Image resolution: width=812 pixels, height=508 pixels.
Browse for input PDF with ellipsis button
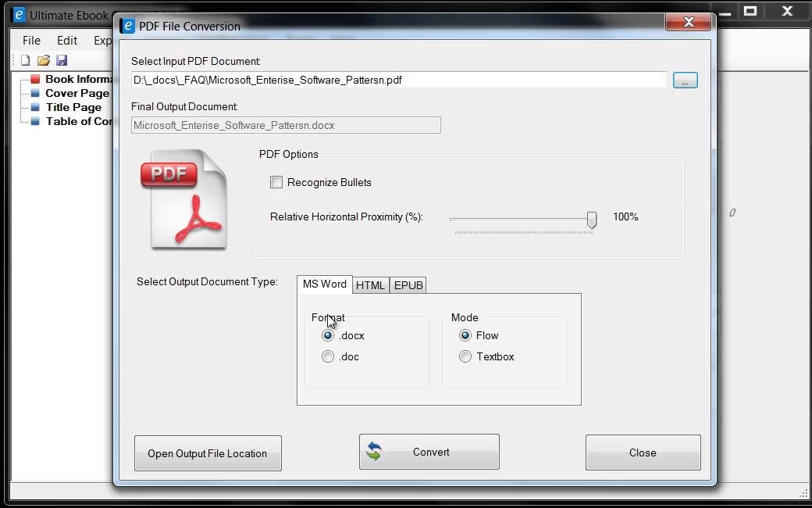coord(686,80)
